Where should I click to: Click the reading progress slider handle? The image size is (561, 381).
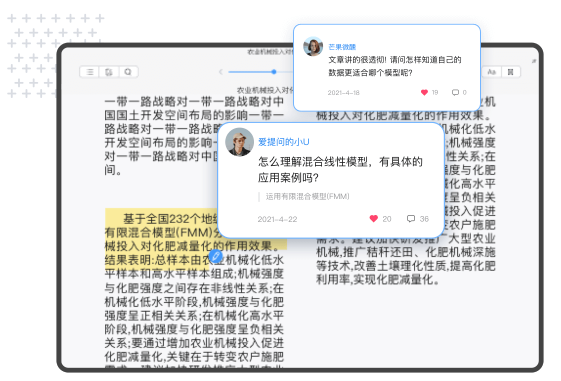click(274, 72)
